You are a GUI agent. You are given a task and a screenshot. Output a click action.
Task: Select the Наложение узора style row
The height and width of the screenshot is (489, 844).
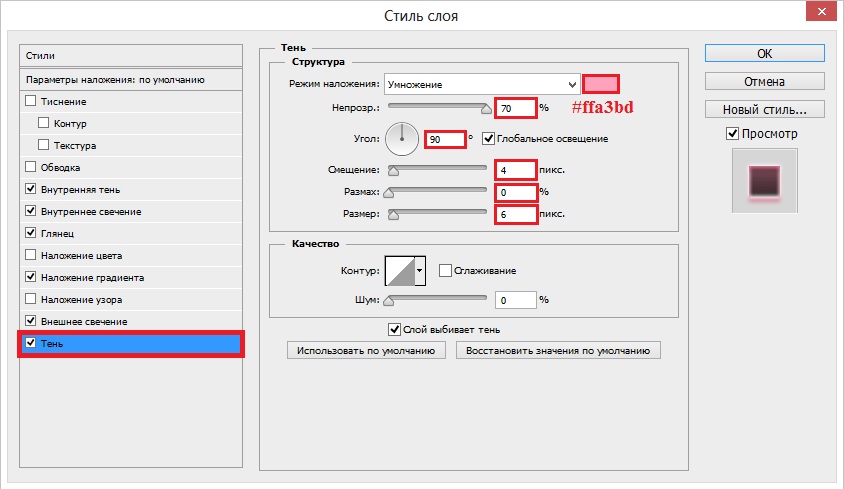tap(131, 299)
